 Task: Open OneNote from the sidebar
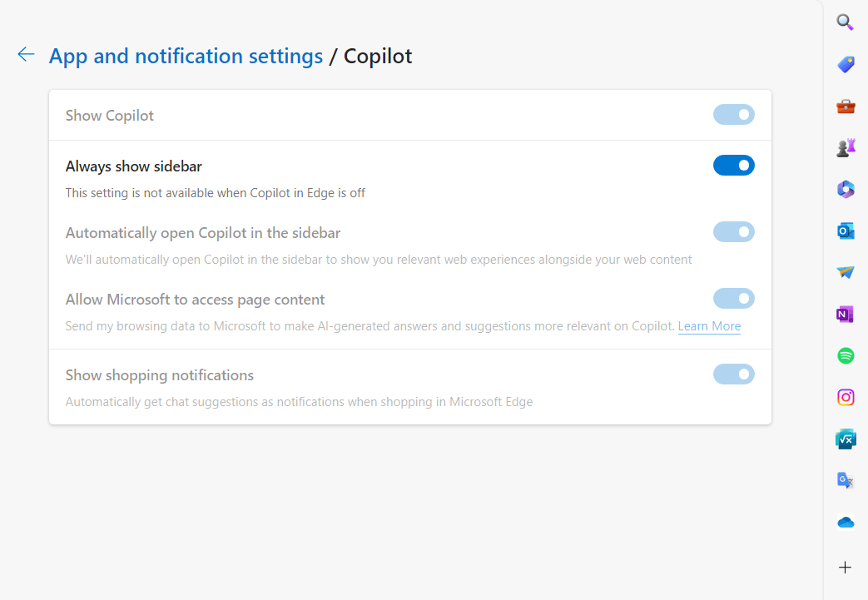coord(846,314)
